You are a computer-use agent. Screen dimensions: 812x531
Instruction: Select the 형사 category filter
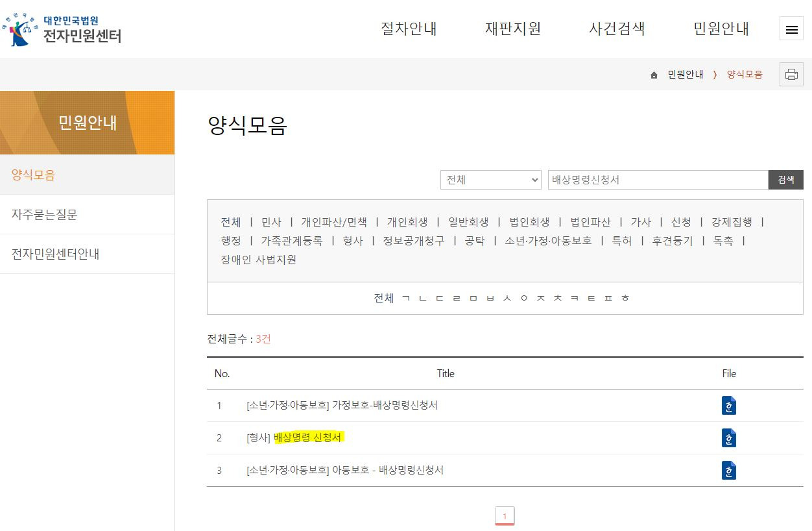point(353,240)
